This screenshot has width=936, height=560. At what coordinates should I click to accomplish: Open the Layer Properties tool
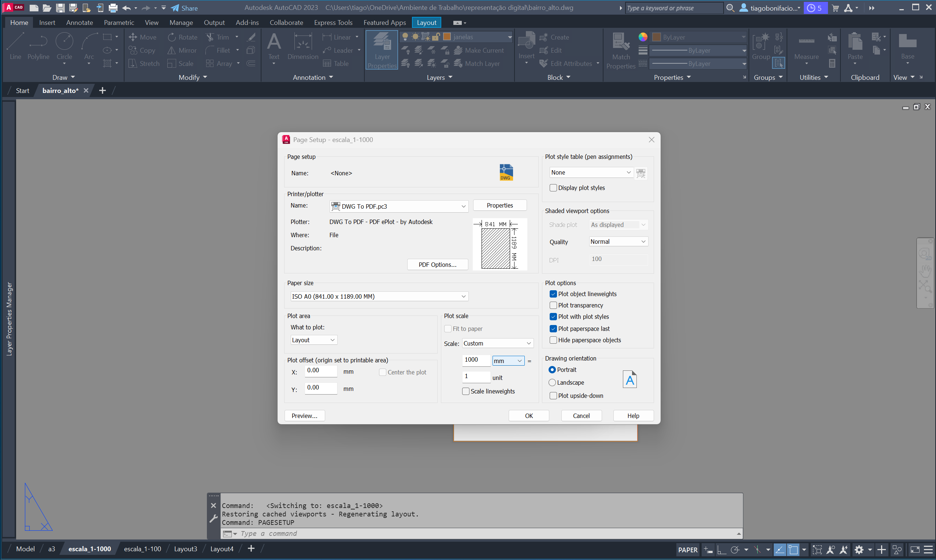point(382,50)
